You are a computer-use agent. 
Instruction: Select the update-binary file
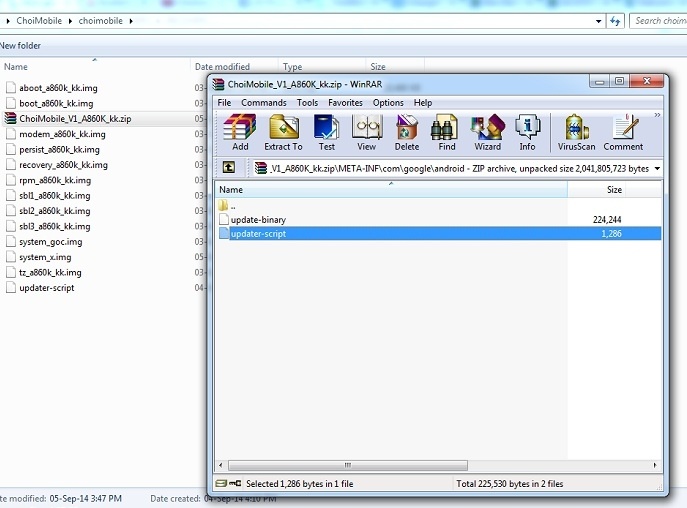[258, 219]
